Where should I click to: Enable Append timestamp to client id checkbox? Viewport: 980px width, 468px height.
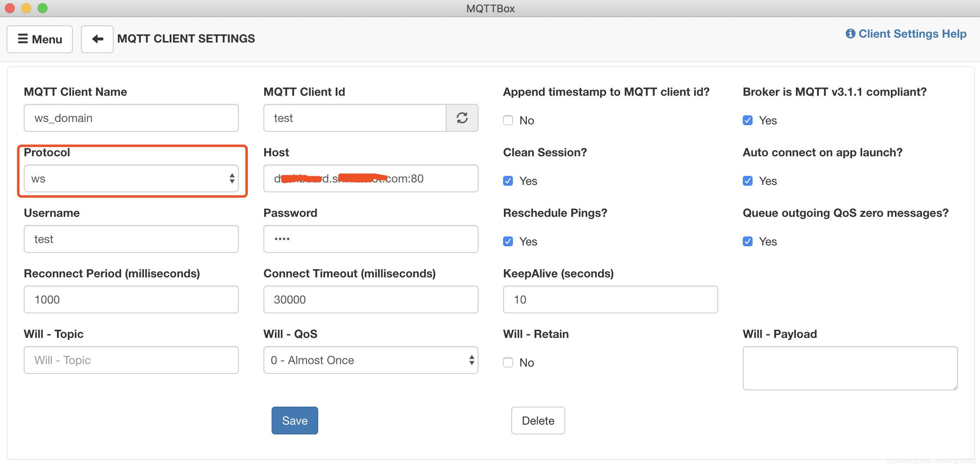click(x=508, y=120)
